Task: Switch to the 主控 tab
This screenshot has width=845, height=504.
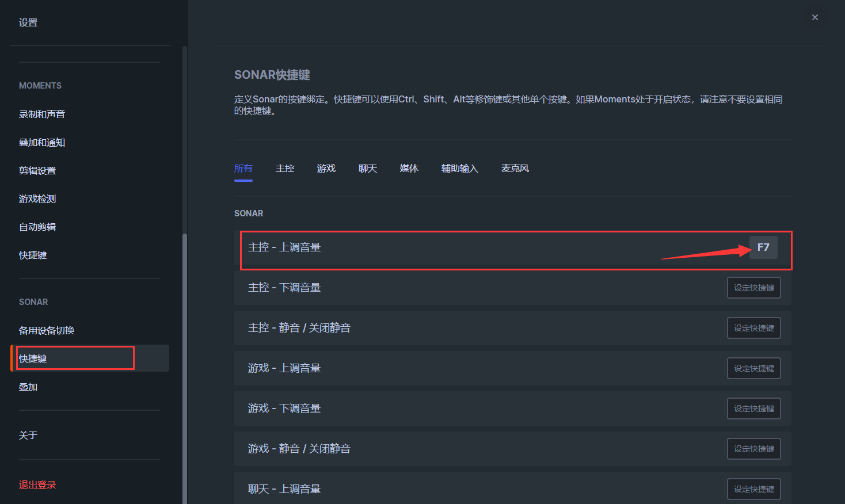Action: click(x=285, y=169)
